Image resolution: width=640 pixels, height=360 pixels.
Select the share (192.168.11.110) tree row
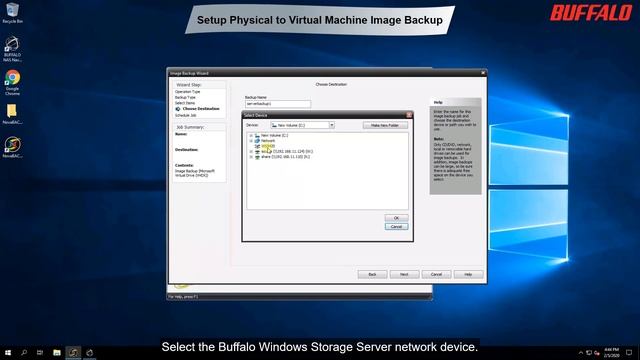(285, 157)
